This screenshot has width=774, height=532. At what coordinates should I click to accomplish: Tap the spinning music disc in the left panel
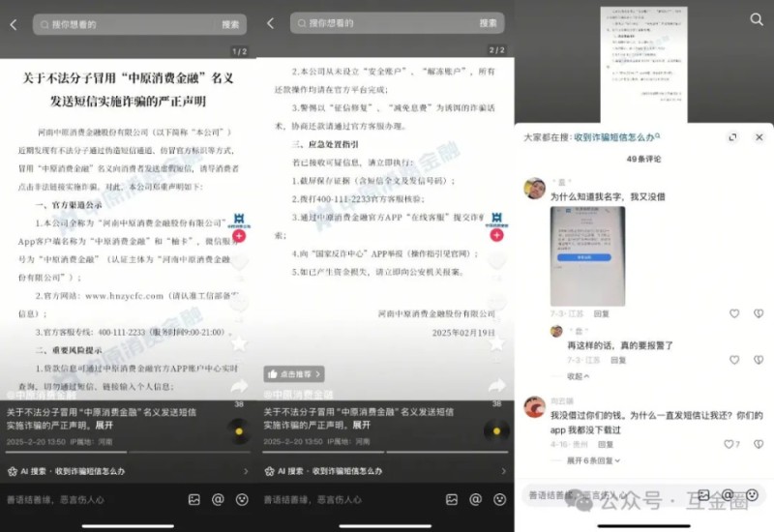[x=239, y=431]
